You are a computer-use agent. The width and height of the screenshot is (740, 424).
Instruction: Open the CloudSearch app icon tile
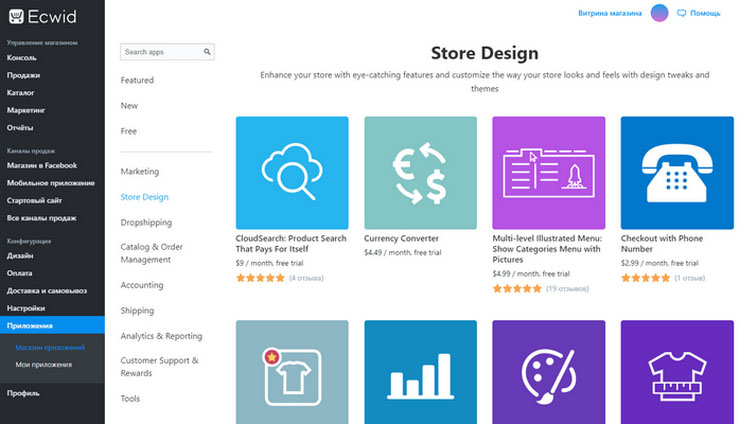point(292,173)
